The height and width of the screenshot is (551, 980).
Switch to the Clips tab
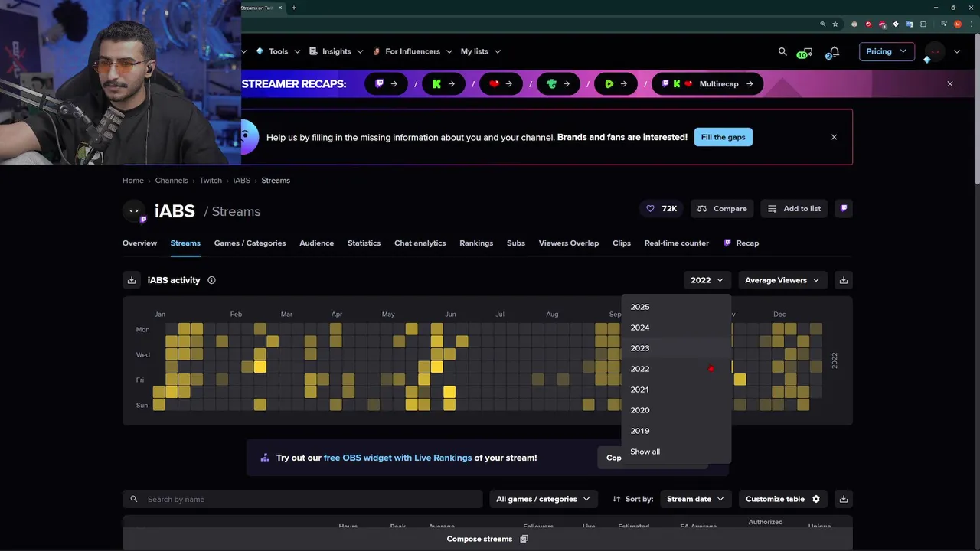(622, 243)
